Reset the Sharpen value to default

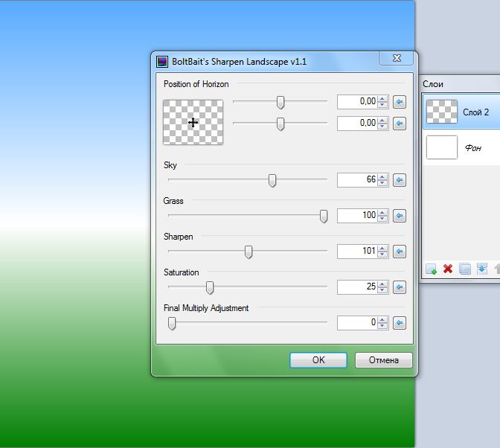pos(400,252)
